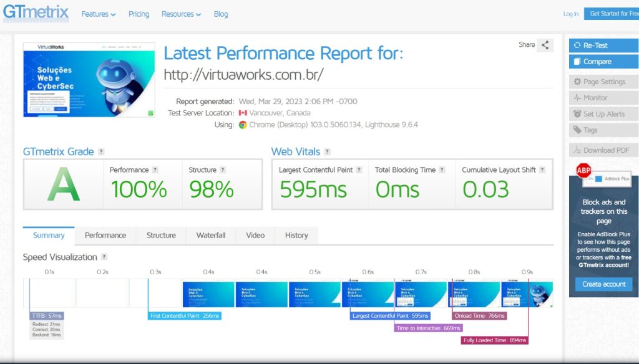Click the Re-Test button

tap(603, 45)
